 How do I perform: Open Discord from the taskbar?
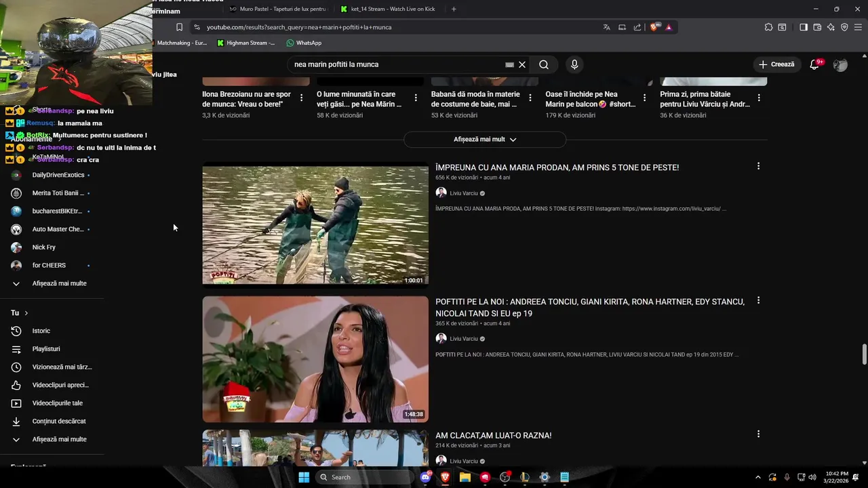426,477
